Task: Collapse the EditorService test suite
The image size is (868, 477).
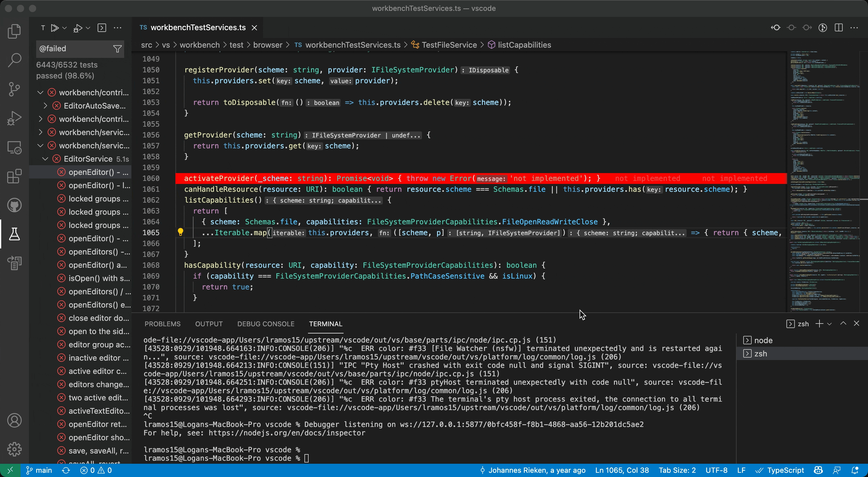Action: [x=45, y=159]
